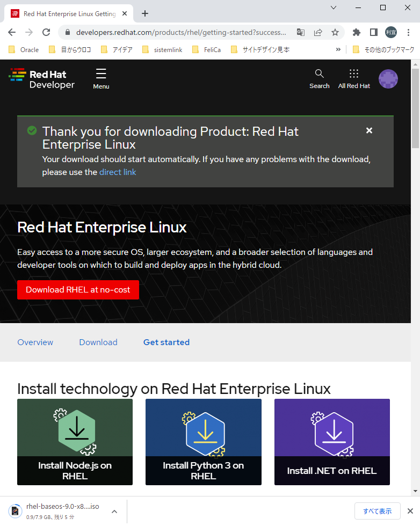Open the 目からウロコ bookmarks folder
This screenshot has height=526, width=420.
point(70,49)
